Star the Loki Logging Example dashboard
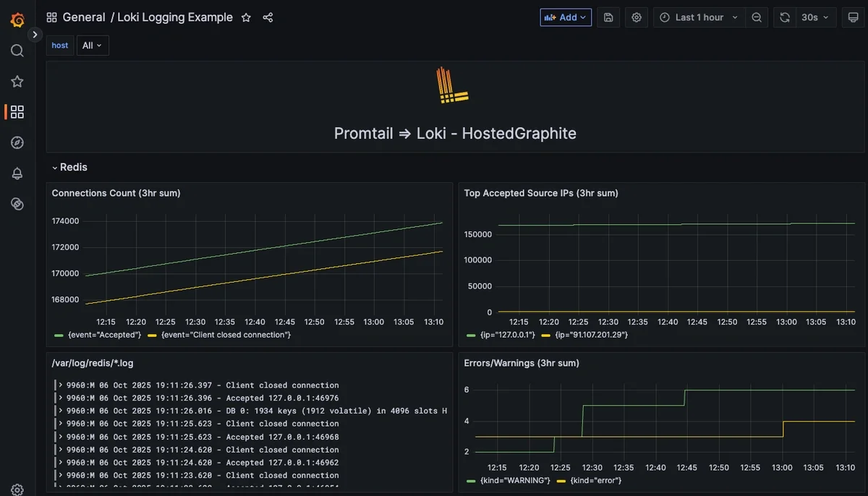Viewport: 868px width, 496px height. coord(246,17)
